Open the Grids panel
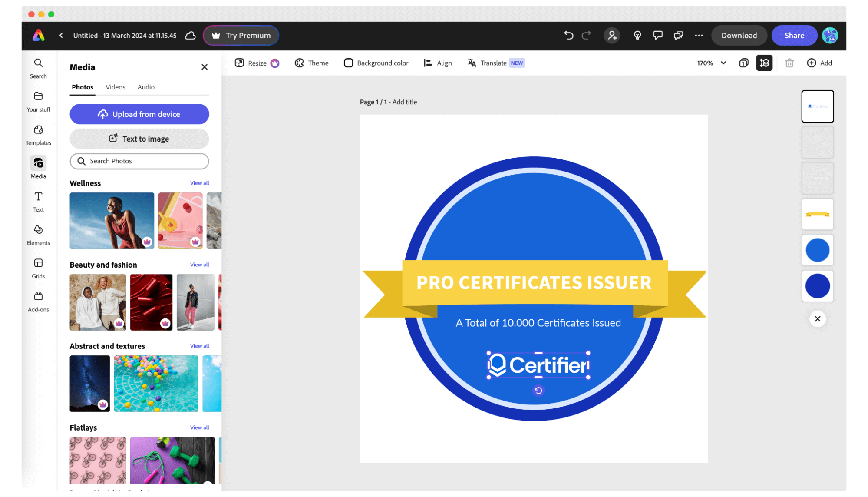 click(x=38, y=269)
